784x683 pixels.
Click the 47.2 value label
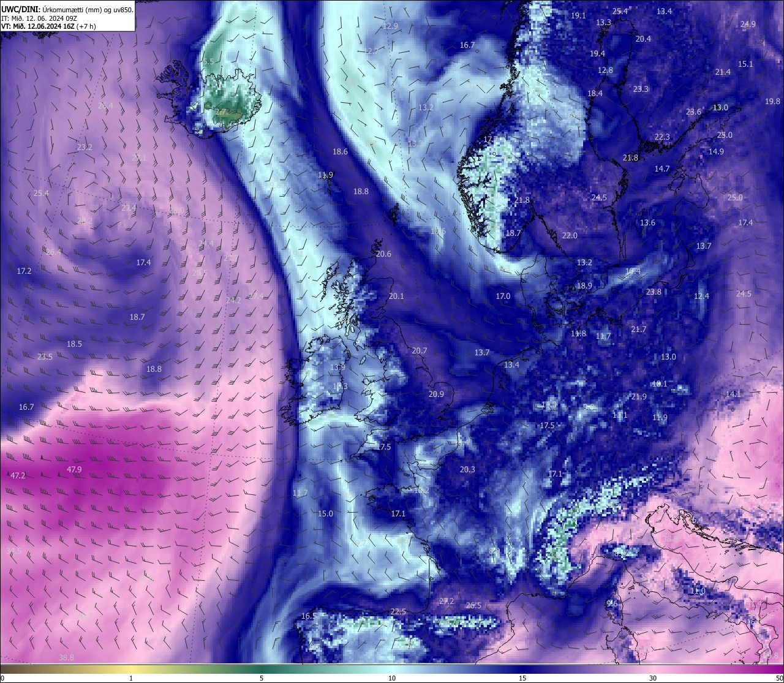pos(18,476)
